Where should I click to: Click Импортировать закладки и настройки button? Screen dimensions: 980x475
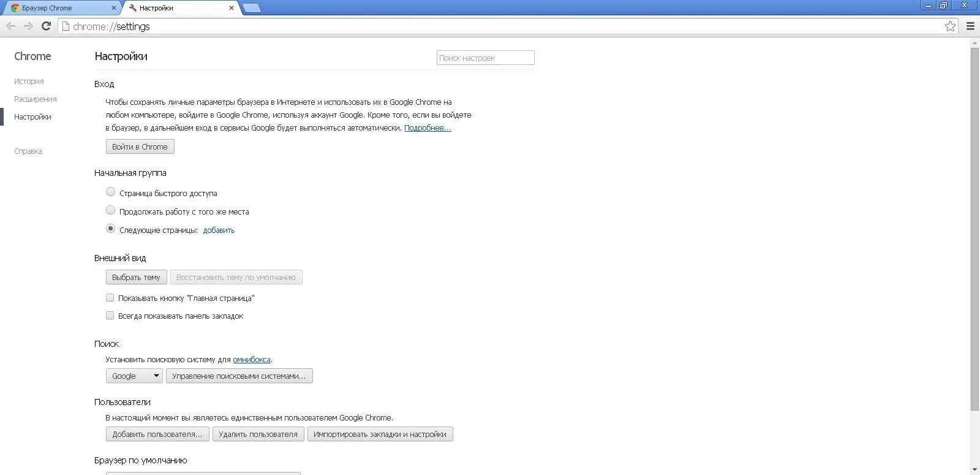point(380,434)
